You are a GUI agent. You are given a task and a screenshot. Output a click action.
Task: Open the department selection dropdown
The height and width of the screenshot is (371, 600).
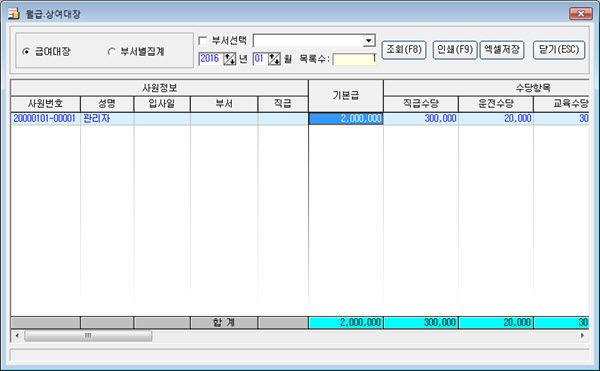(368, 41)
